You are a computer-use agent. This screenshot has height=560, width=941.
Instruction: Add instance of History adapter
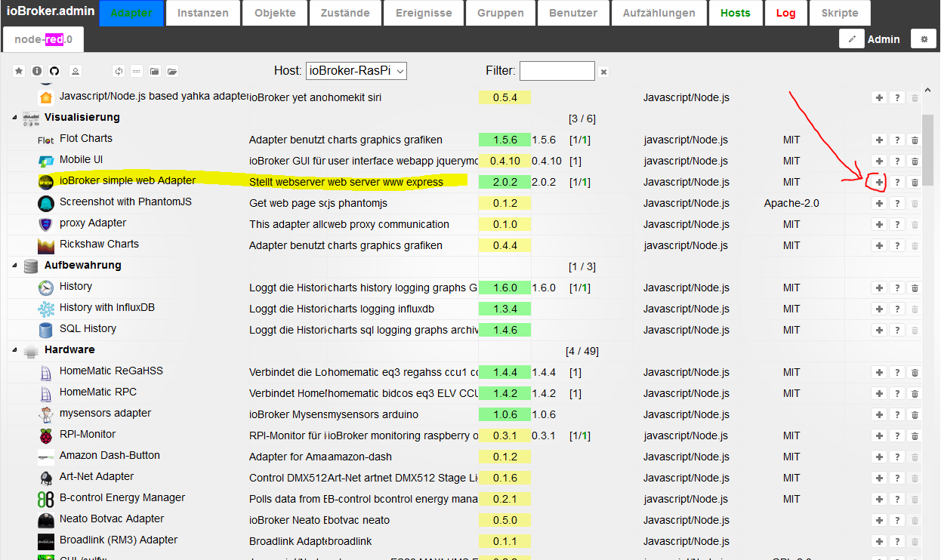pos(879,288)
